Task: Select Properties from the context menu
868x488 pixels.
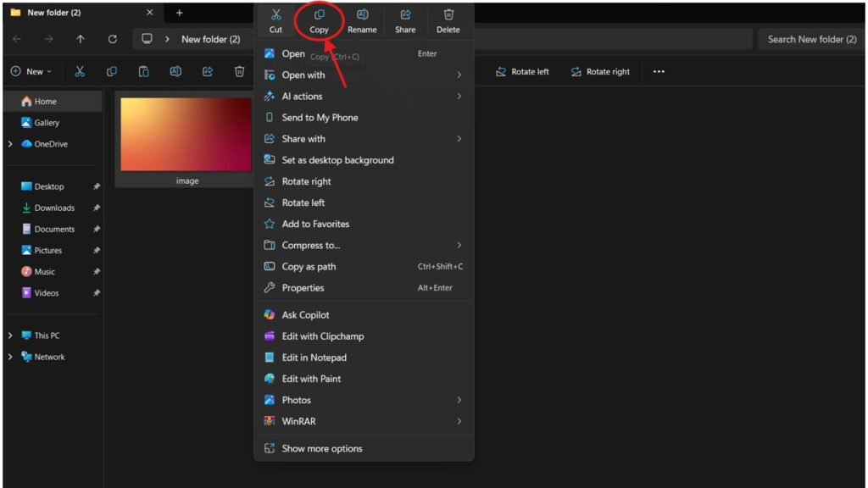Action: [x=303, y=288]
